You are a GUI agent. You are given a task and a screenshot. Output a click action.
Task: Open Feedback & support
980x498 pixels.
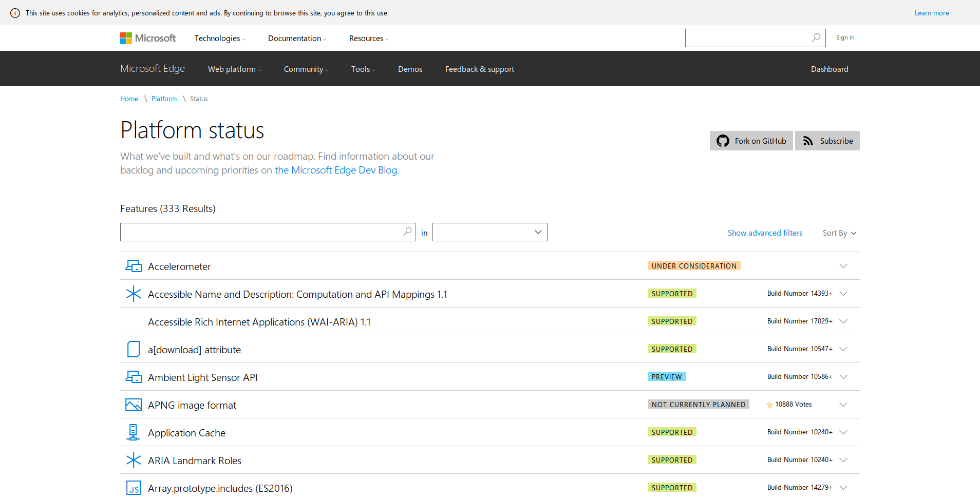click(x=480, y=69)
